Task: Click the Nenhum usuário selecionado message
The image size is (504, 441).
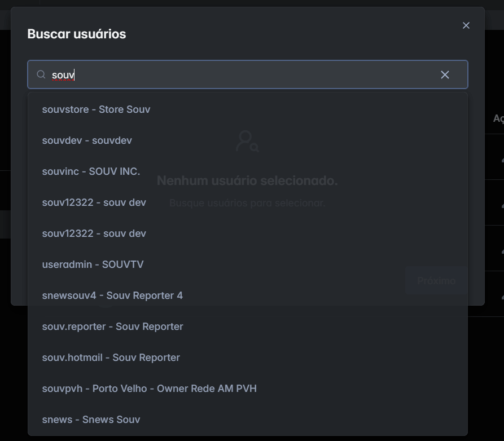Action: coord(247,181)
